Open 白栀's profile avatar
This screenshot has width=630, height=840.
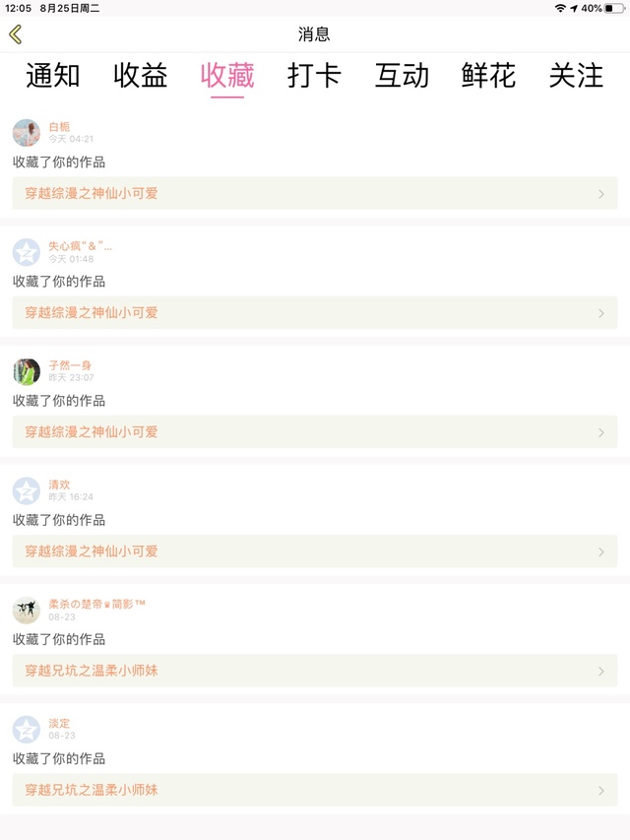27,133
